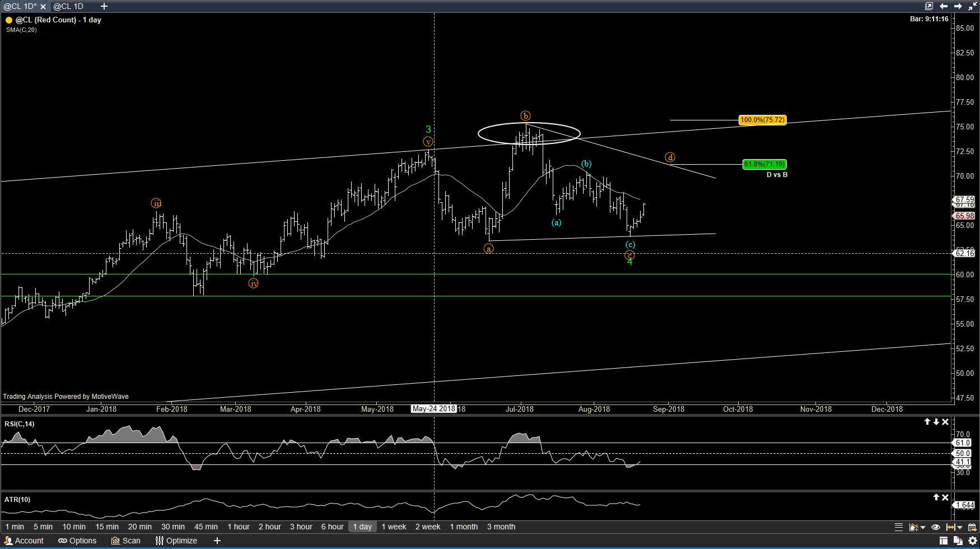
Task: Open settings gear in status bar
Action: (973, 541)
